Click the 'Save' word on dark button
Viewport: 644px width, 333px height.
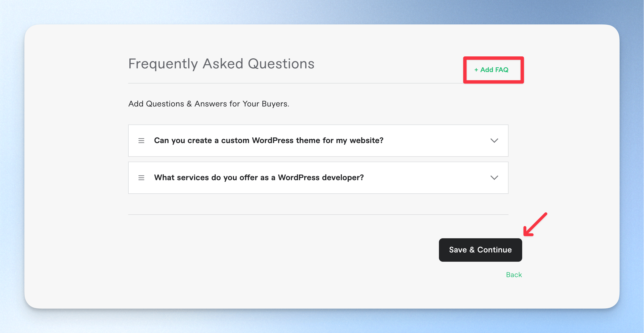tap(458, 250)
